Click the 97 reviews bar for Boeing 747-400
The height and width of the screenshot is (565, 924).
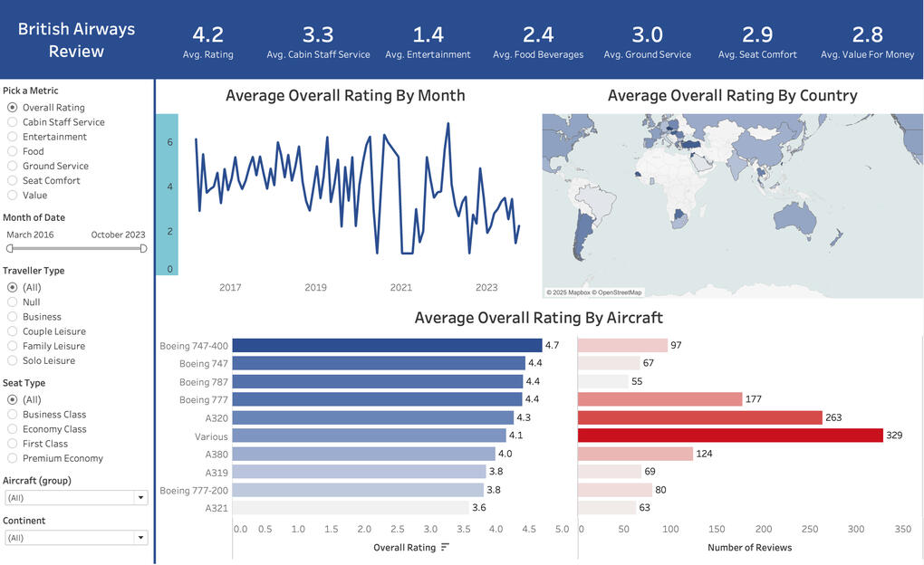[x=623, y=345]
